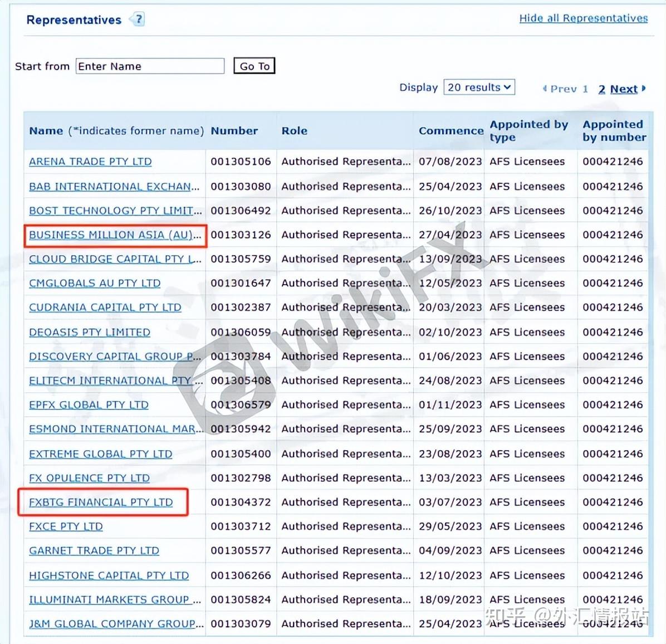666x644 pixels.
Task: Open ILLUMINATI MARKETS GROUP ... link
Action: pyautogui.click(x=115, y=600)
